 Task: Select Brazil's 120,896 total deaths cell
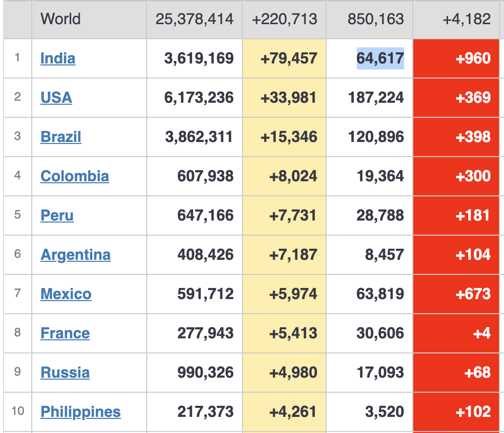(376, 137)
